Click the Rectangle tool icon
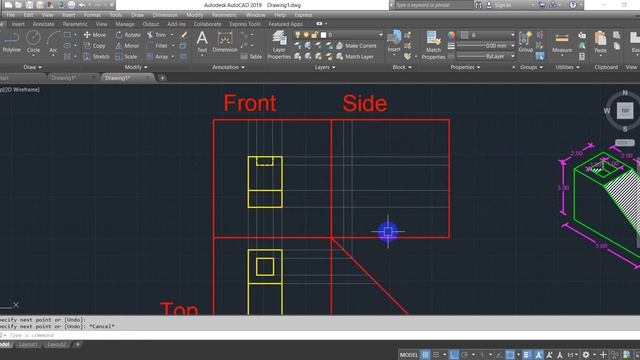640x360 pixels. tap(67, 35)
